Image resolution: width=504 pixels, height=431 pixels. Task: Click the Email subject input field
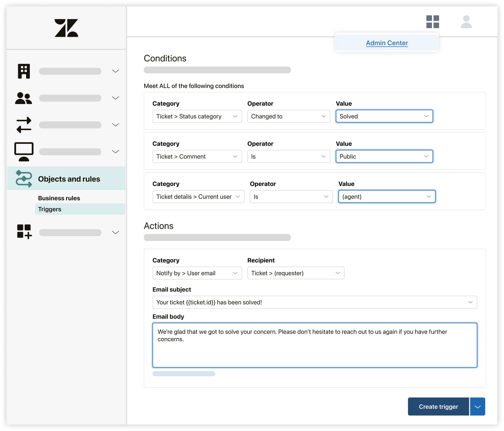coord(315,302)
